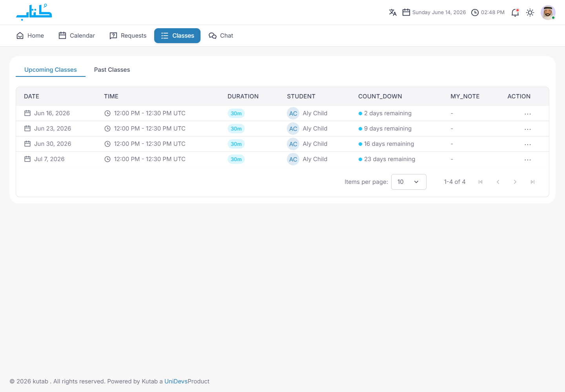Screen dimensions: 565x392
Task: Click the UniDevs link in footer
Action: (x=176, y=381)
